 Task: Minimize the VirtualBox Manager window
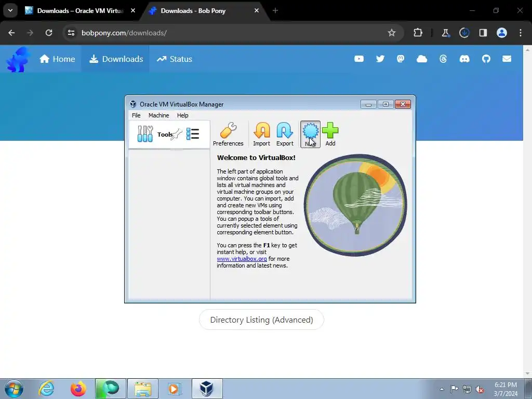tap(368, 104)
